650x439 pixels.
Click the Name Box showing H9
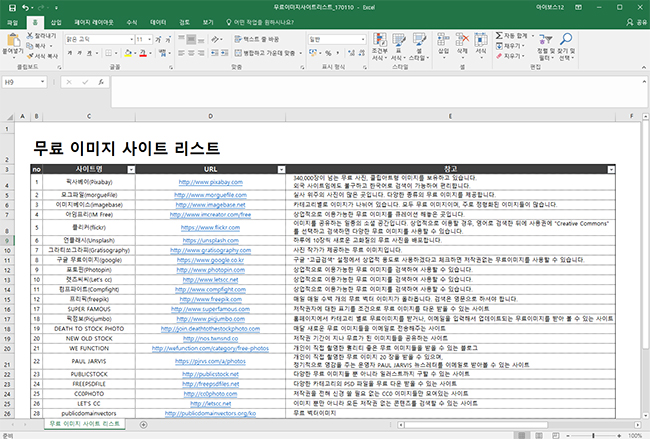tap(24, 82)
